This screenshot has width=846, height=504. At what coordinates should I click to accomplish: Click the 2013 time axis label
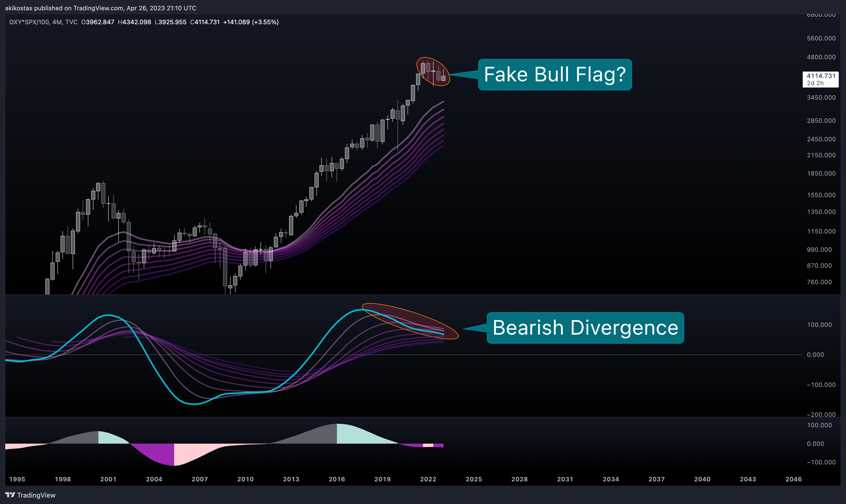pyautogui.click(x=291, y=479)
